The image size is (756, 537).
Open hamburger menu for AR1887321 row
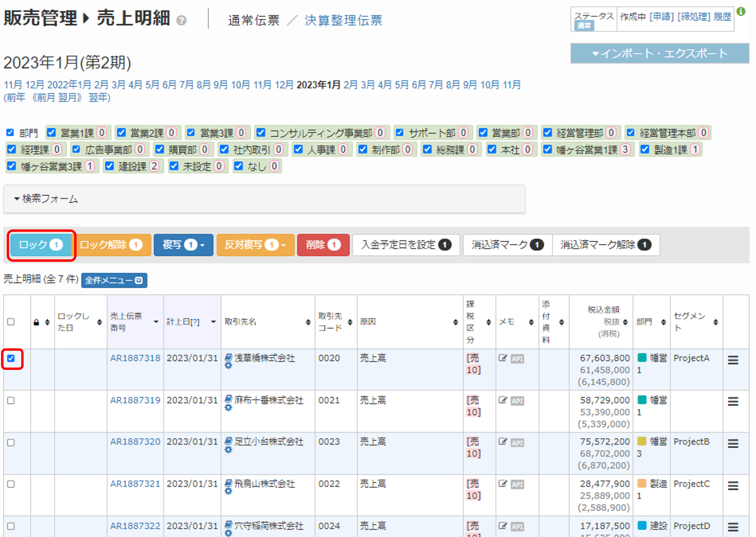pos(733,485)
